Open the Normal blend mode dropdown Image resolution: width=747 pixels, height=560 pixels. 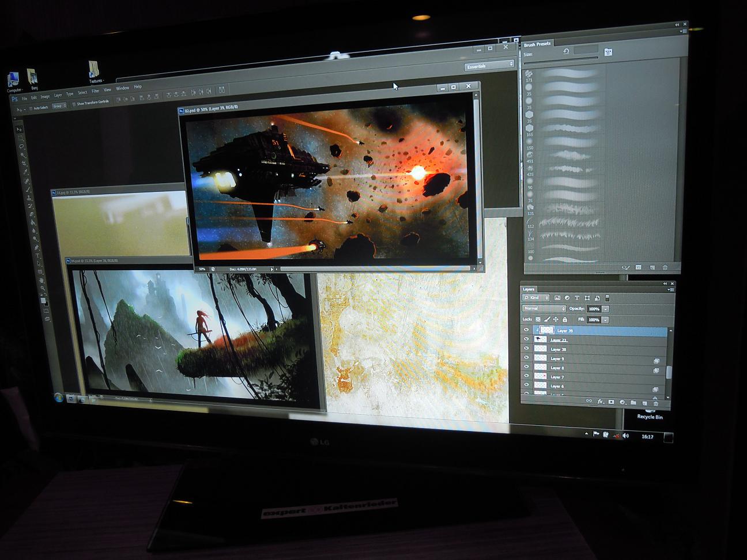pos(544,309)
